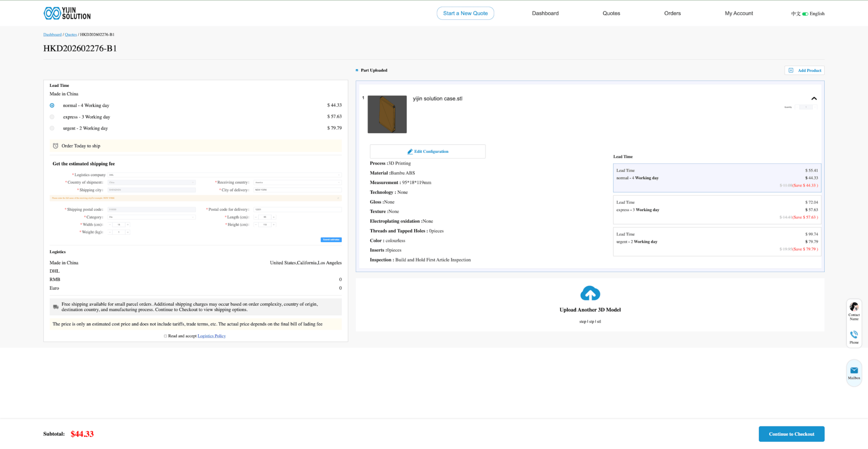Select express 3 Working day radio option

point(52,117)
